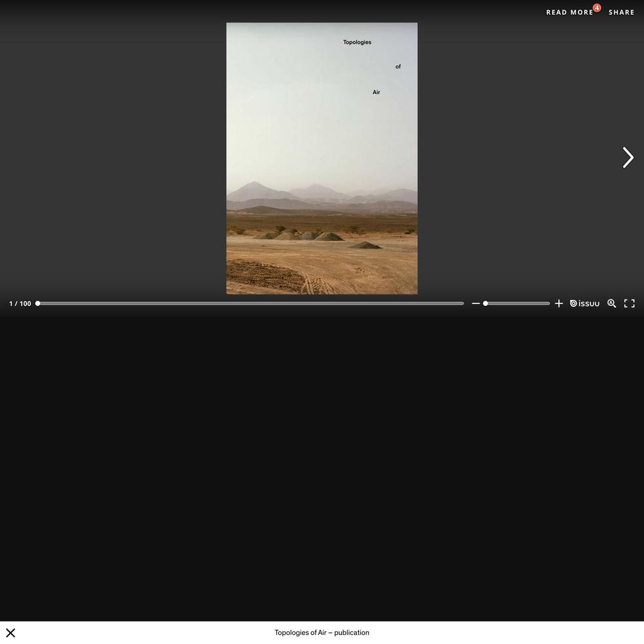
Task: Click the SHARE button
Action: pyautogui.click(x=621, y=12)
